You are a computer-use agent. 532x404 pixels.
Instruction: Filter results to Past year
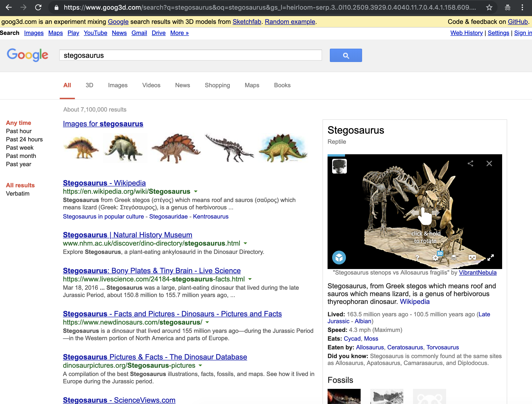19,164
